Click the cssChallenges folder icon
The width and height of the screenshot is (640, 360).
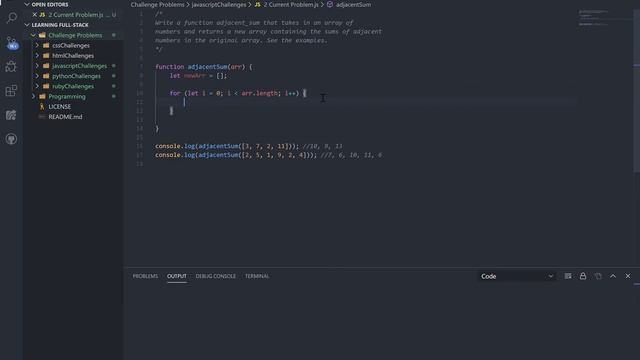coord(46,45)
